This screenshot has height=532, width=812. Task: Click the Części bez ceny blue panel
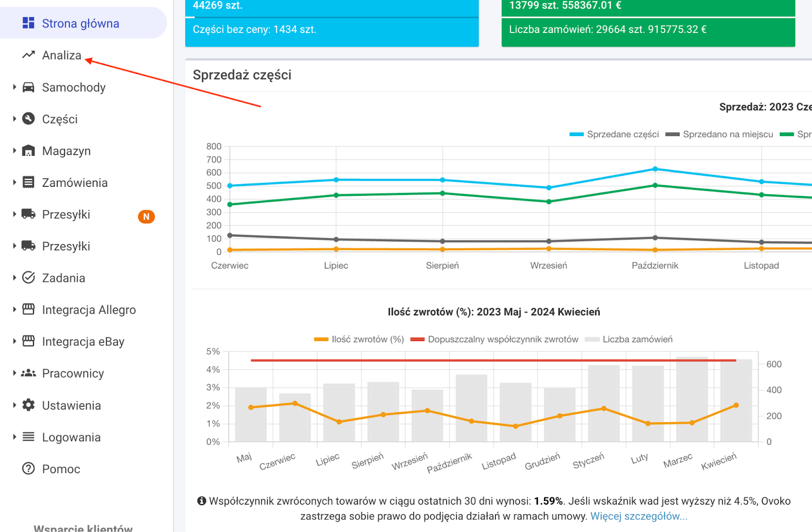(332, 30)
